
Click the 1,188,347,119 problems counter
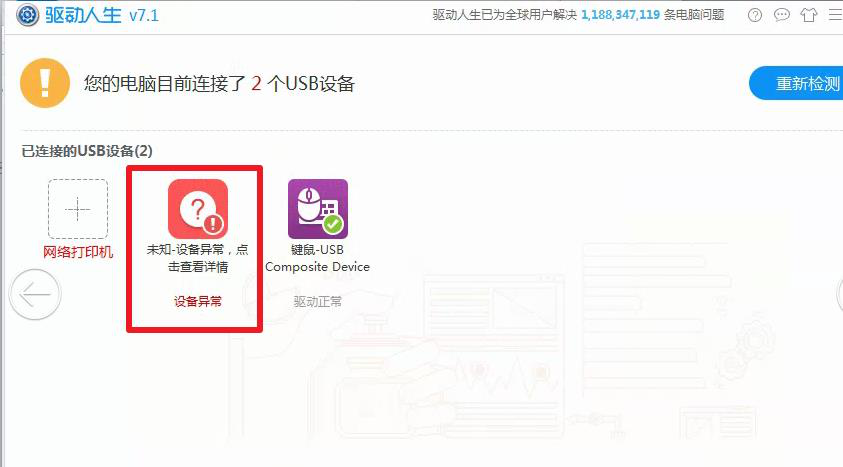(x=620, y=15)
